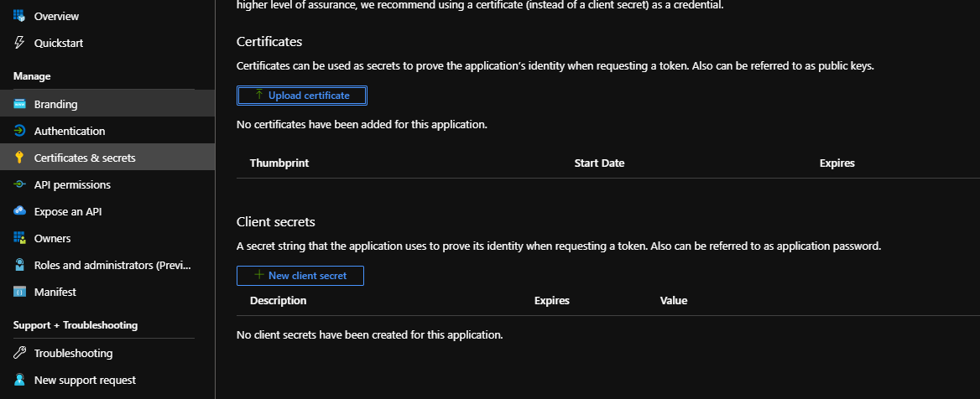
Task: Click the Troubleshooting wrench icon
Action: click(x=19, y=353)
